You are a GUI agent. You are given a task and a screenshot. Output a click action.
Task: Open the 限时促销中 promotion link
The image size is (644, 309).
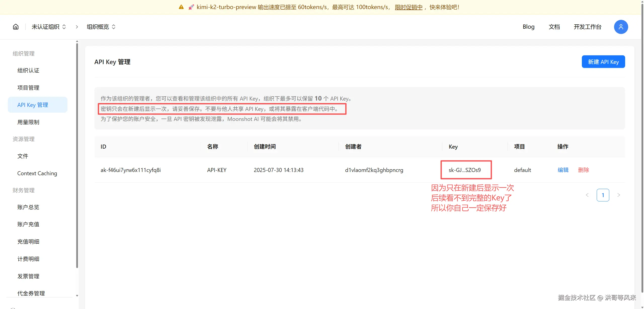point(409,7)
